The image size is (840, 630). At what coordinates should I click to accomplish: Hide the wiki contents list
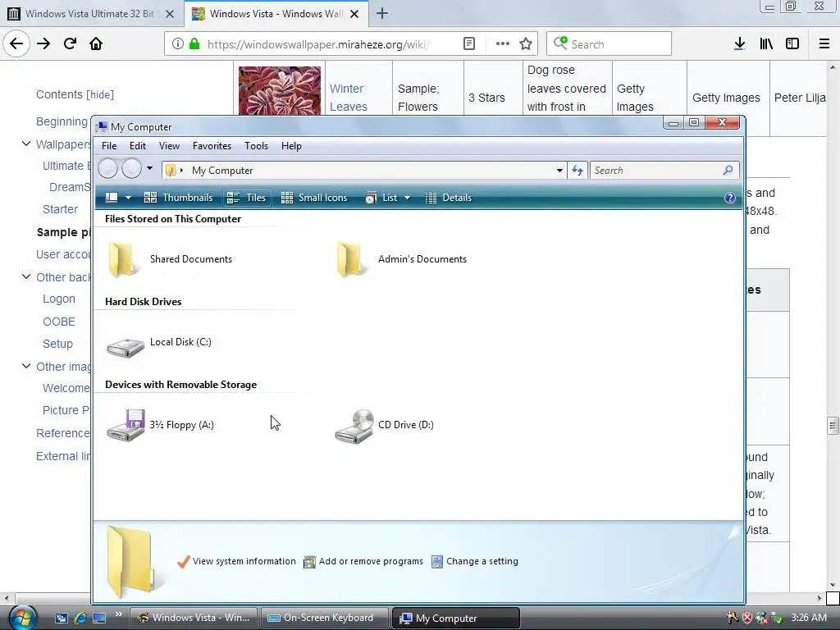coord(100,95)
